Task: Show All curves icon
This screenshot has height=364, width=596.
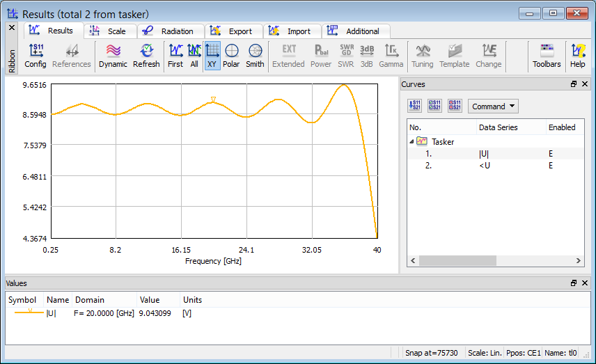Action: point(194,55)
